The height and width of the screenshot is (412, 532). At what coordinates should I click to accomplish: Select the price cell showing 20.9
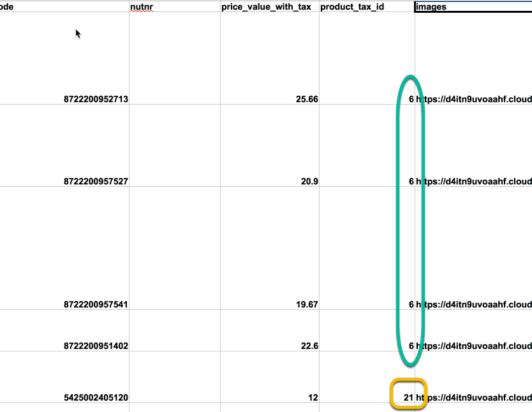coord(270,145)
